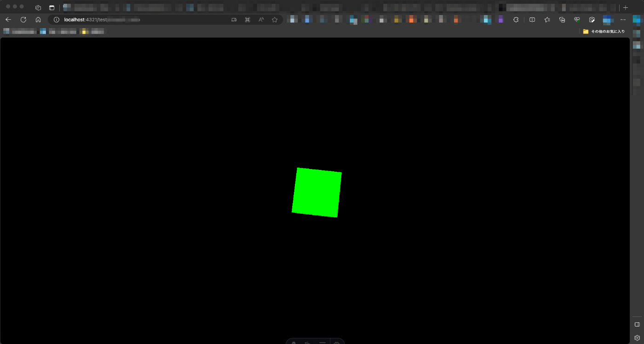Open the Favorites list icon
The width and height of the screenshot is (644, 344).
pos(547,20)
